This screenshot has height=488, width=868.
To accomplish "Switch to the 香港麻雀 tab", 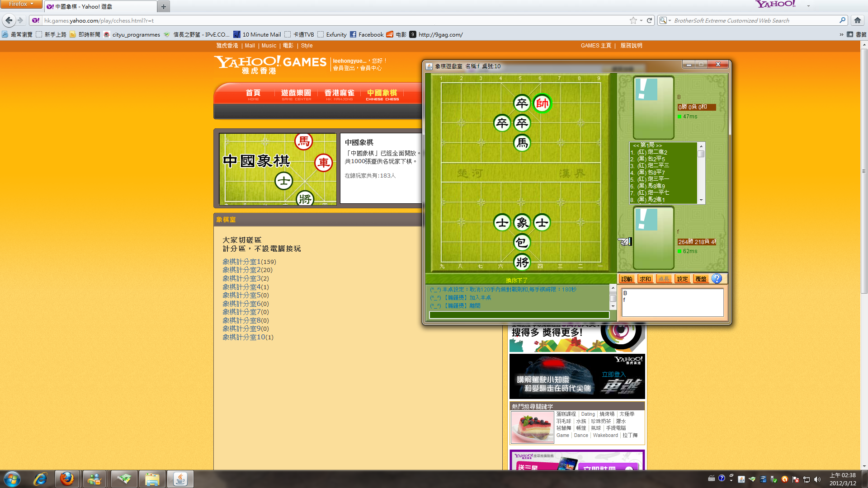I will coord(339,94).
